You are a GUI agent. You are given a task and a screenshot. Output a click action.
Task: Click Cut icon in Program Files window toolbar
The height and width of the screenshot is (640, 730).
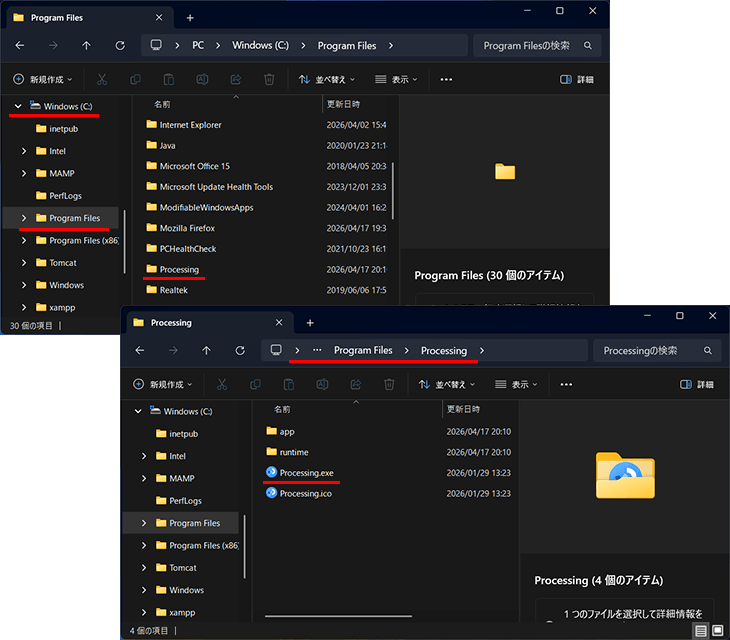coord(101,80)
